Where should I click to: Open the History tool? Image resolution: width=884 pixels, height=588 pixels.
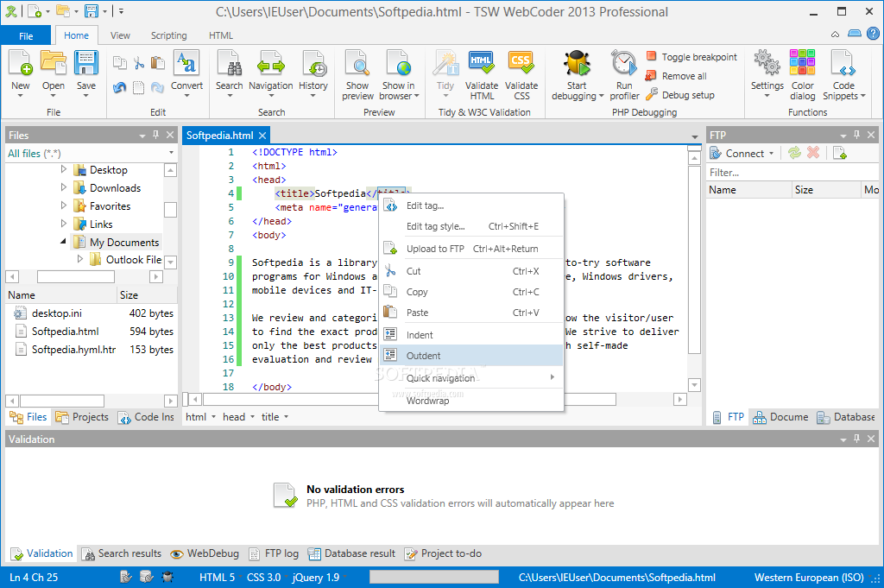(x=313, y=63)
